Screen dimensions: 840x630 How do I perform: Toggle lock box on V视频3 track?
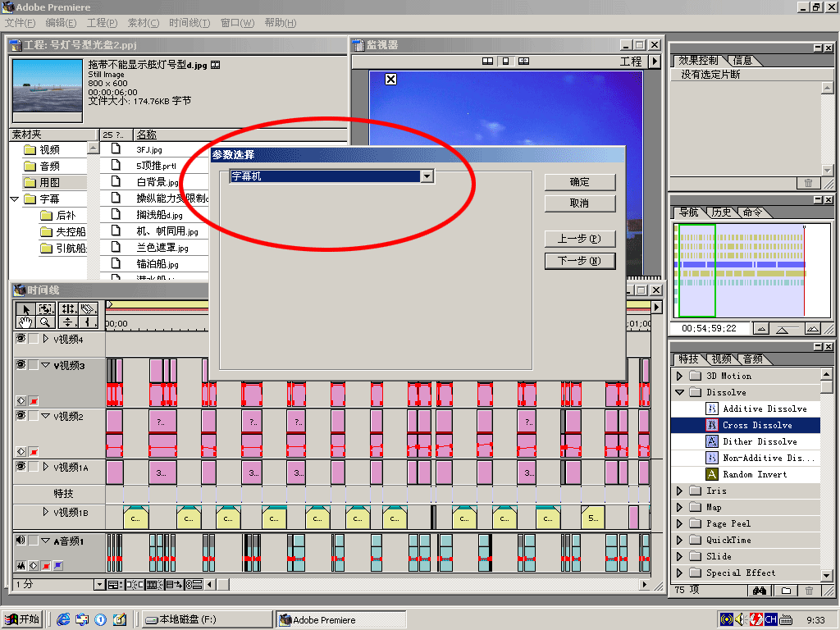(34, 365)
